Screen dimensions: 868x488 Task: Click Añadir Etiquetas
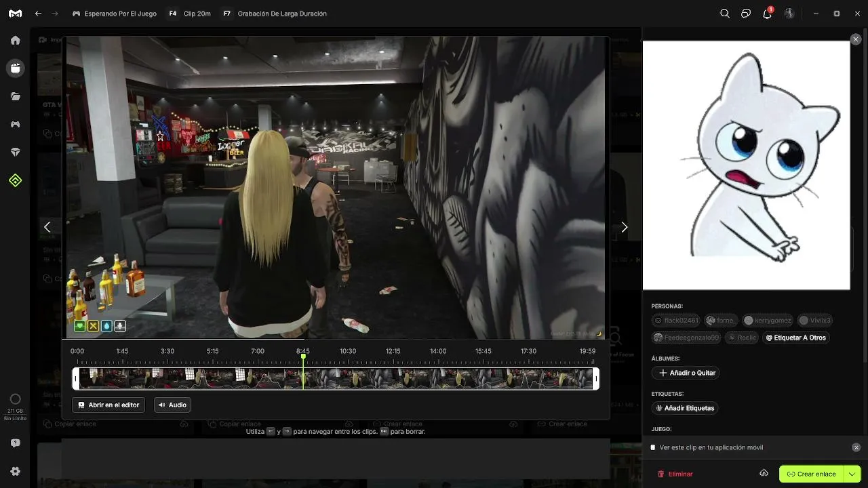pos(685,408)
